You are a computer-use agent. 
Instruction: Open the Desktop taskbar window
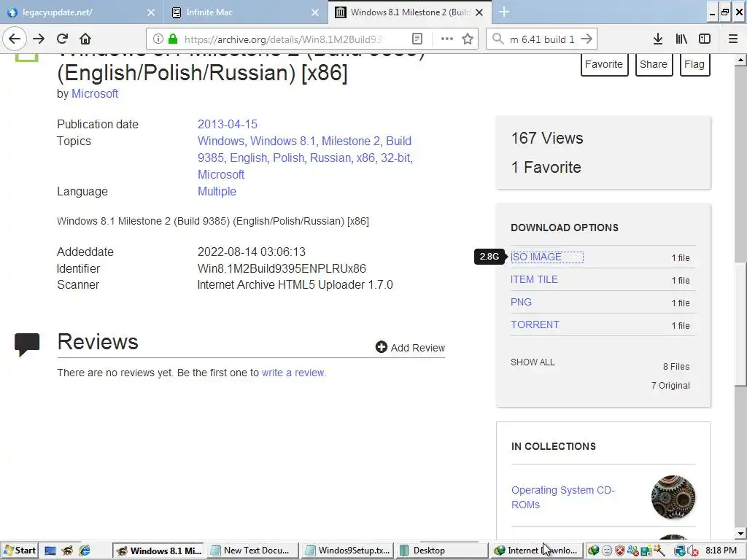pos(441,551)
